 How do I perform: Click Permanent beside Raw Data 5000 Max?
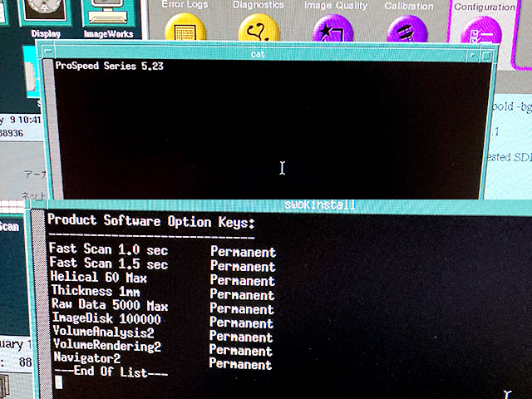[x=242, y=308]
